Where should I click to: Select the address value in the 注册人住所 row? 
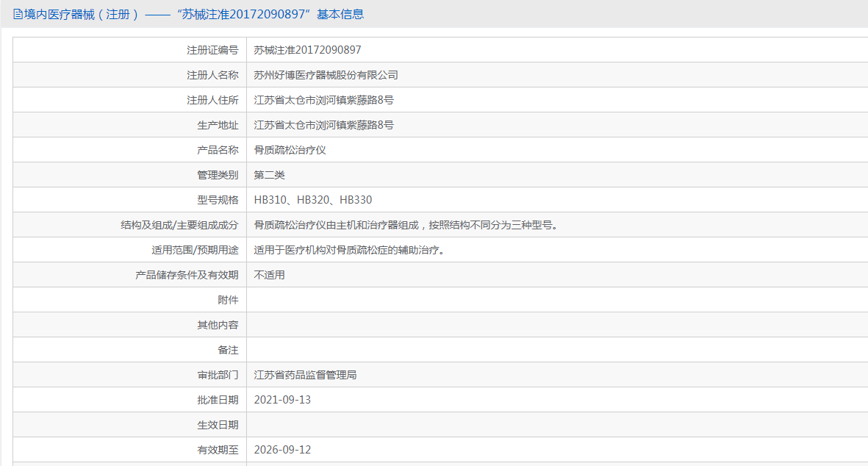pos(324,100)
